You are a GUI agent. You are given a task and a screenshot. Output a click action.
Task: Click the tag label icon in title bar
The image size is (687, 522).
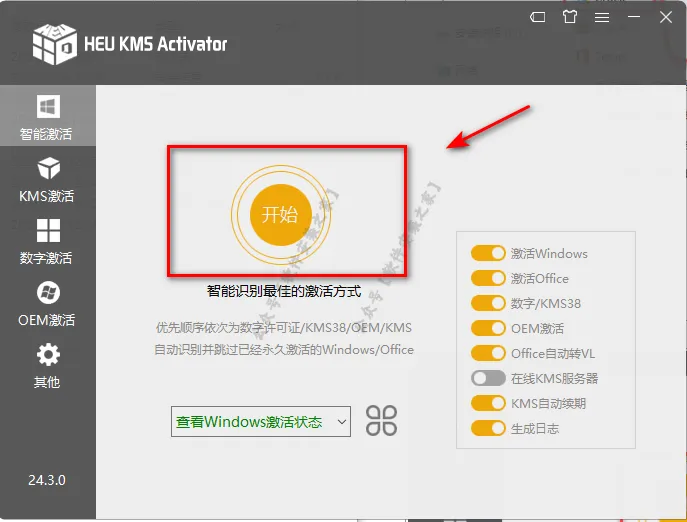(x=538, y=17)
